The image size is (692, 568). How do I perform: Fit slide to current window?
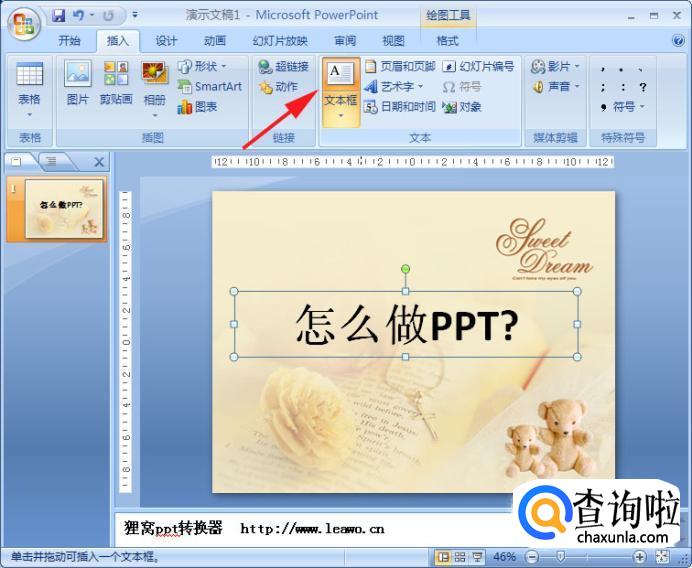[662, 557]
